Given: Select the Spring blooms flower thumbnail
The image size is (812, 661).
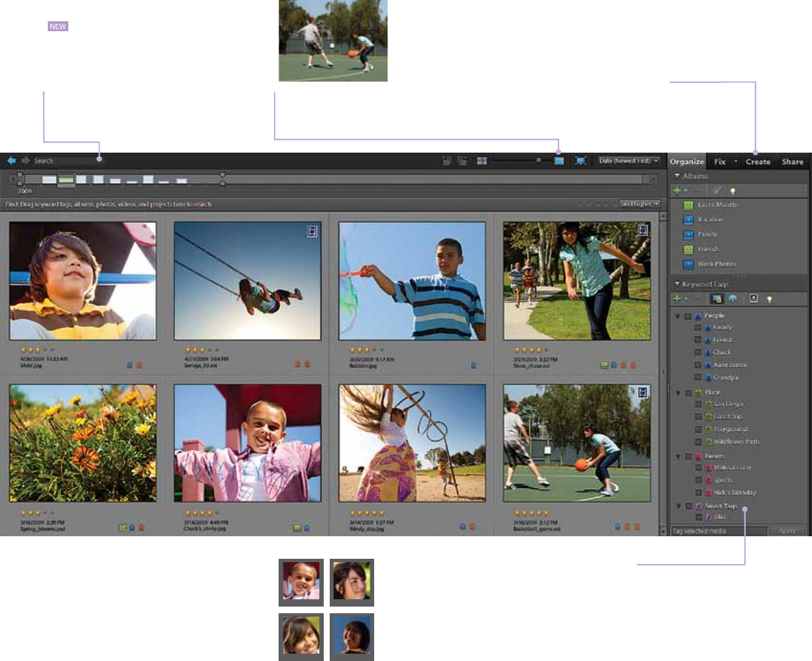Looking at the screenshot, I should click(83, 443).
